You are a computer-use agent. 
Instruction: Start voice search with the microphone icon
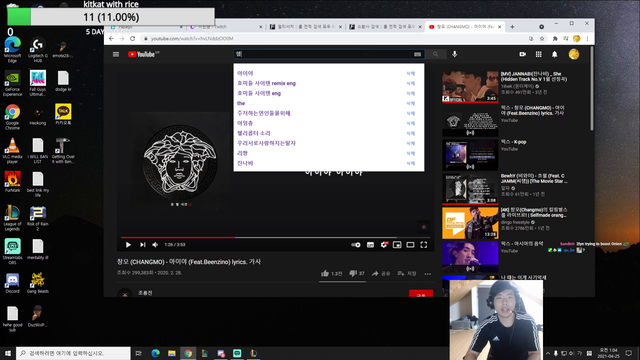455,54
